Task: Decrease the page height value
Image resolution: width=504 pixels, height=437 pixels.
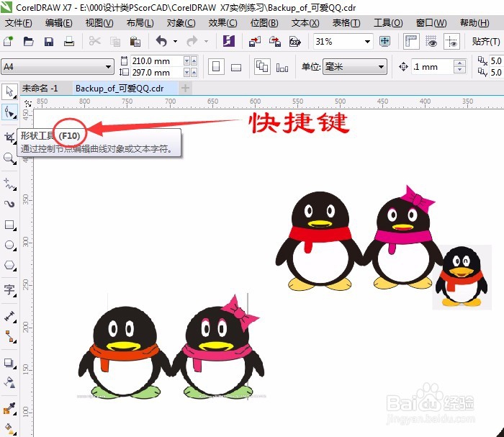Action: point(186,73)
